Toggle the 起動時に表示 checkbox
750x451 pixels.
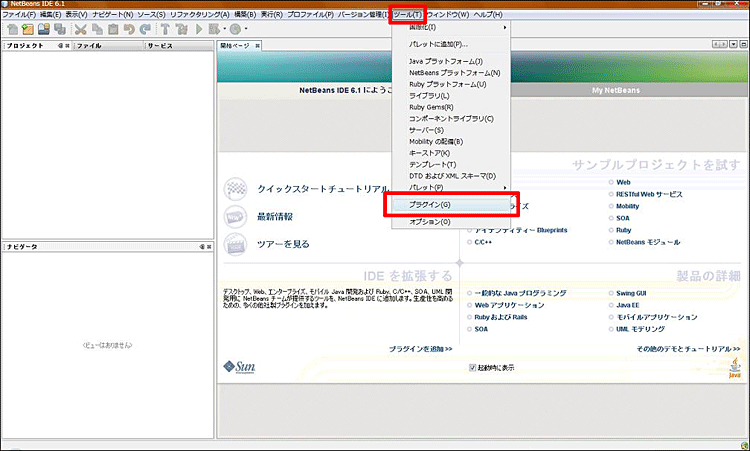[473, 368]
